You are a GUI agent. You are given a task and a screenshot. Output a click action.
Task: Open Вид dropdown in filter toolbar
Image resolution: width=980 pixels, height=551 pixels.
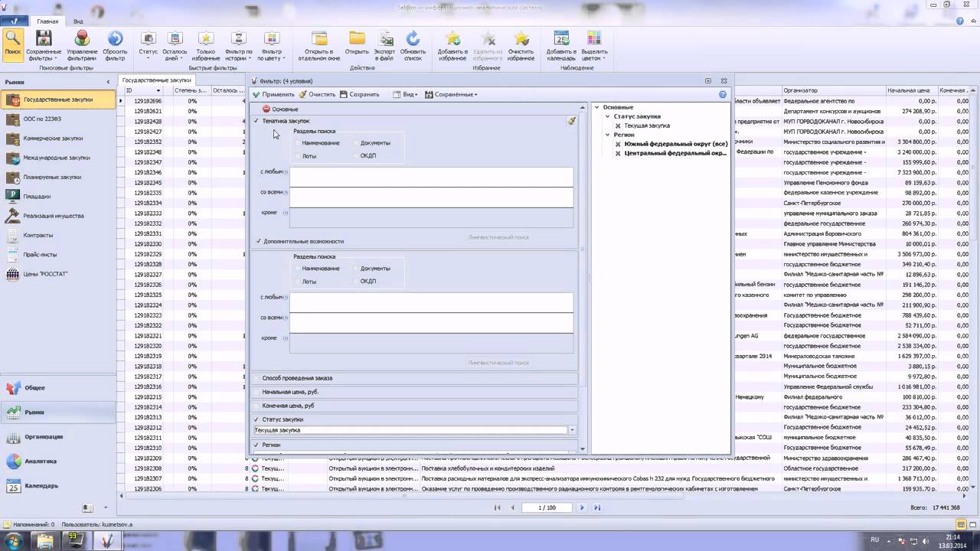click(405, 94)
